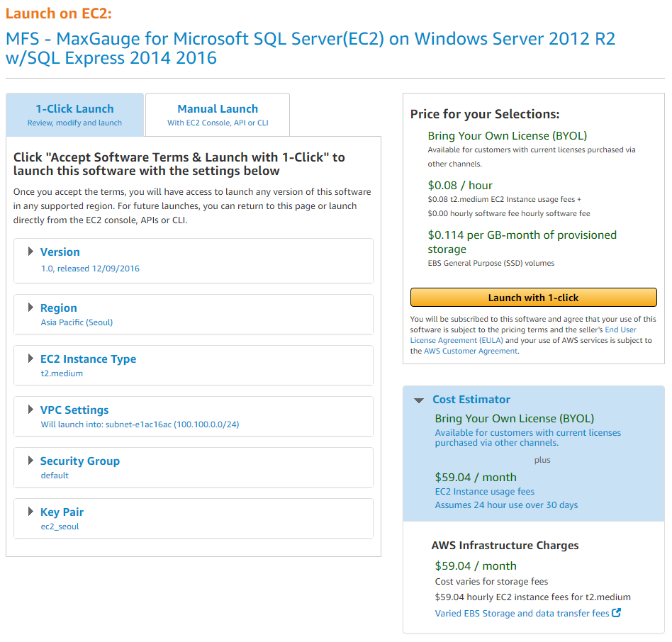
Task: Click the 'Launch on EC2:' heading
Action: 59,13
